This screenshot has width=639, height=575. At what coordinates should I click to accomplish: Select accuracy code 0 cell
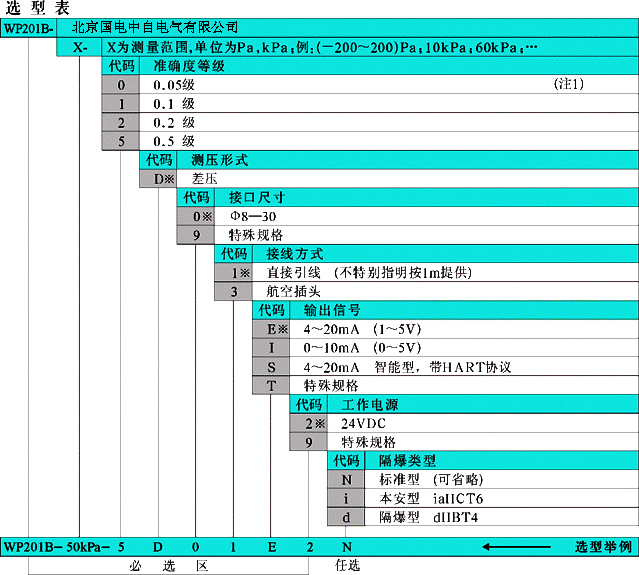point(121,85)
